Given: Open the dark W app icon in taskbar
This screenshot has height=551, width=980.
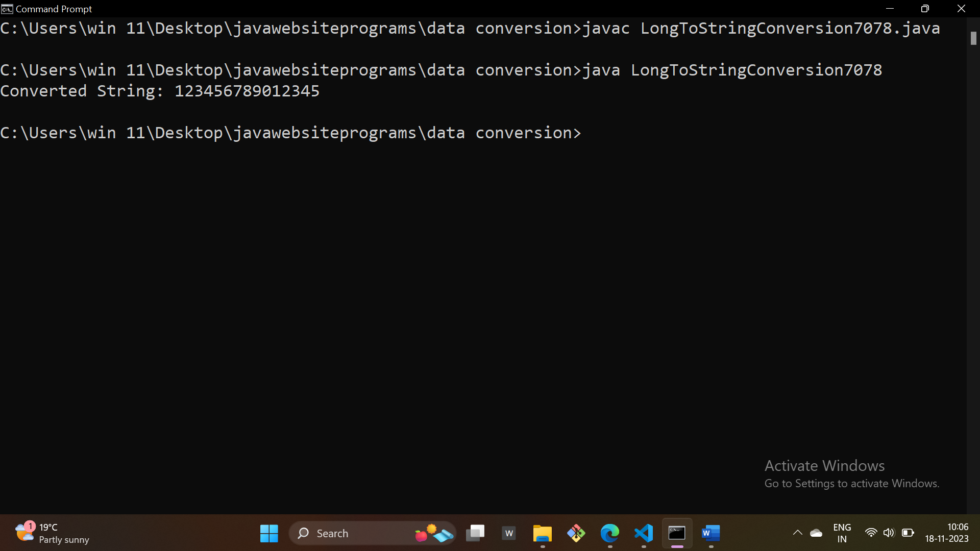Looking at the screenshot, I should (509, 534).
